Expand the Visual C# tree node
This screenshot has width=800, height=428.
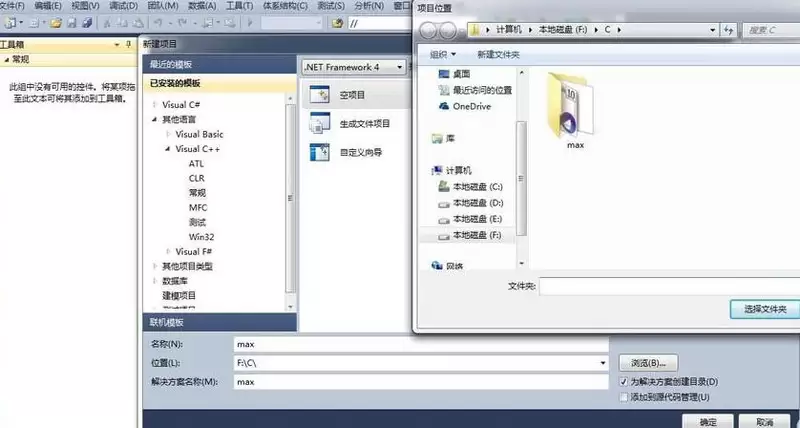[x=155, y=105]
